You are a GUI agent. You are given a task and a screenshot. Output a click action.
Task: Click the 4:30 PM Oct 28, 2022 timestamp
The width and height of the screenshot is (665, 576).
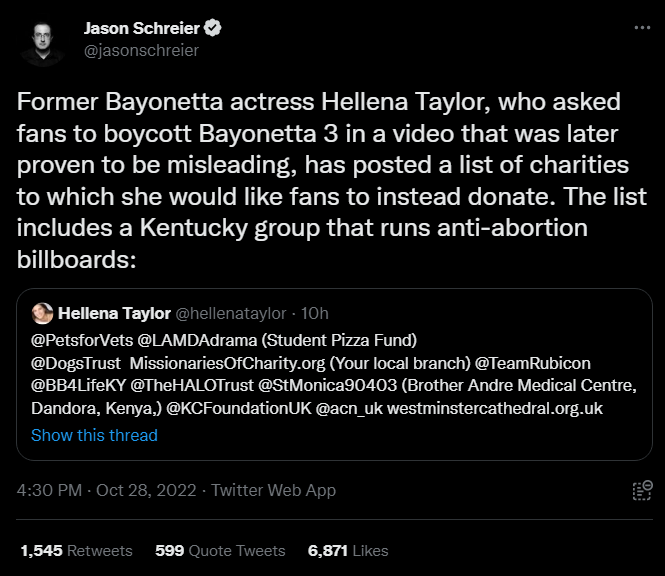pos(106,490)
